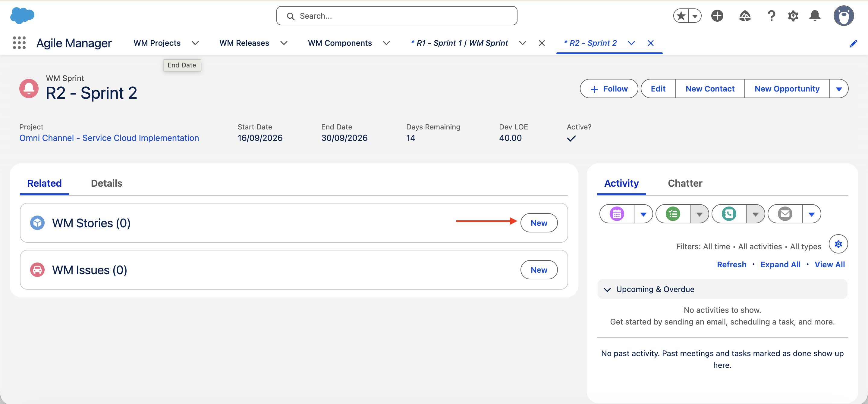Image resolution: width=868 pixels, height=404 pixels.
Task: Click in the global Search field
Action: (397, 16)
